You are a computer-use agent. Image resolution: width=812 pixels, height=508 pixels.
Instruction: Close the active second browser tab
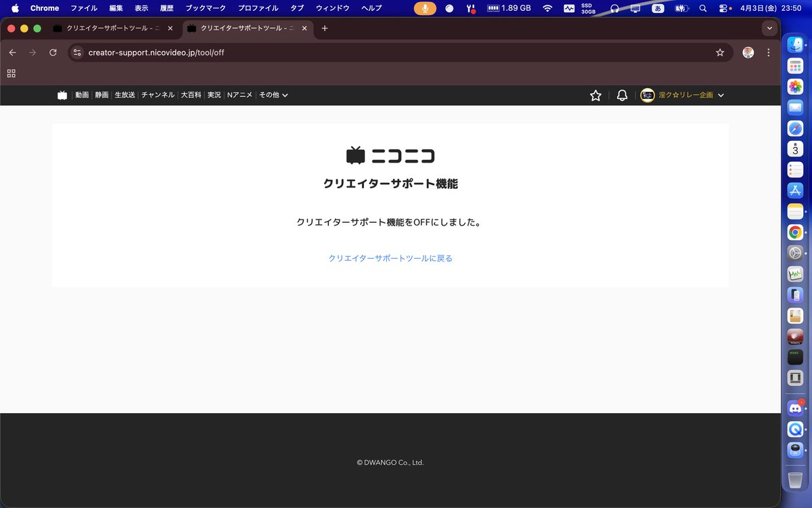tap(305, 28)
